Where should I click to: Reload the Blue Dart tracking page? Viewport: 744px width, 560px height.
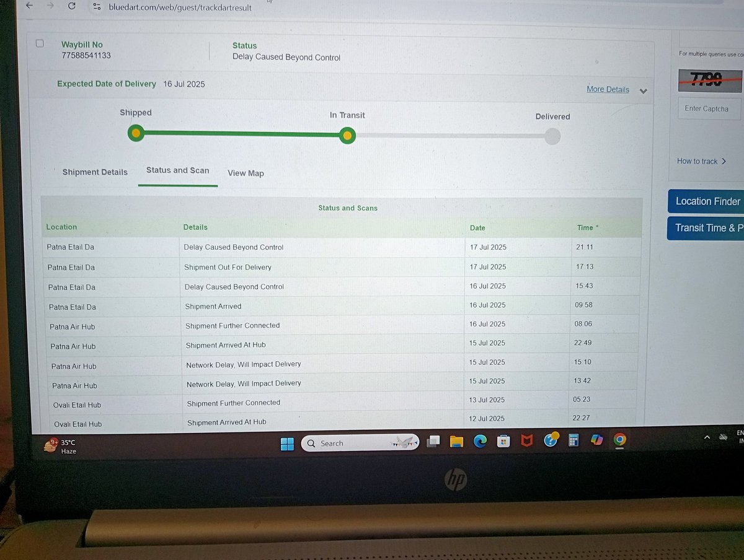pos(72,6)
